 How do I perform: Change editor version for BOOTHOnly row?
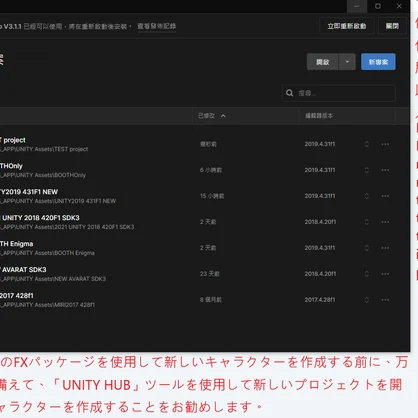(x=367, y=170)
